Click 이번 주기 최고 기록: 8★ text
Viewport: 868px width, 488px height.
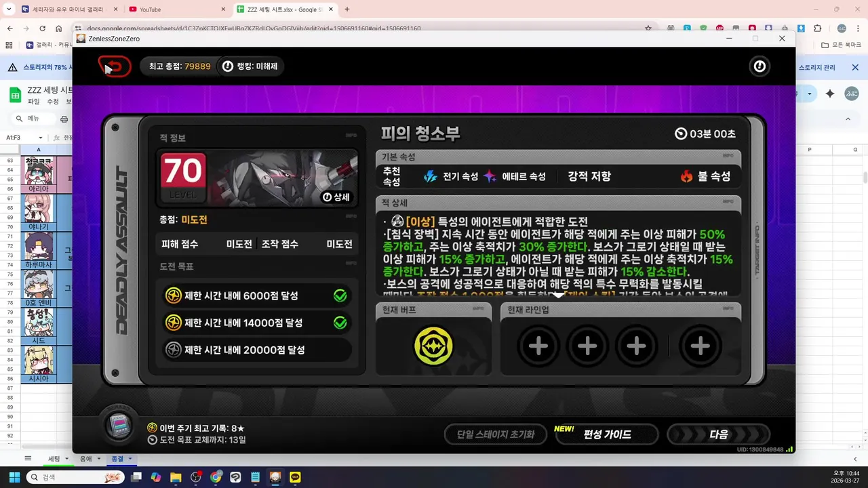click(x=202, y=428)
